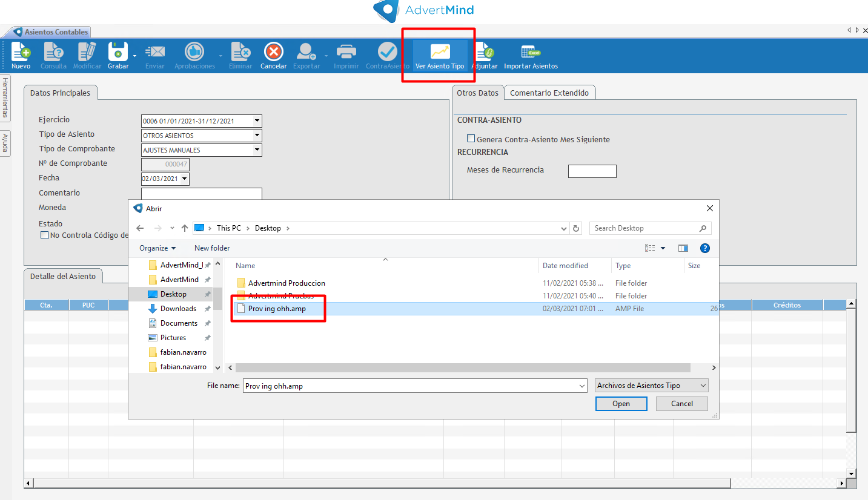The height and width of the screenshot is (500, 868).
Task: Expand the Tipo de Comprobante dropdown
Action: pyautogui.click(x=257, y=150)
